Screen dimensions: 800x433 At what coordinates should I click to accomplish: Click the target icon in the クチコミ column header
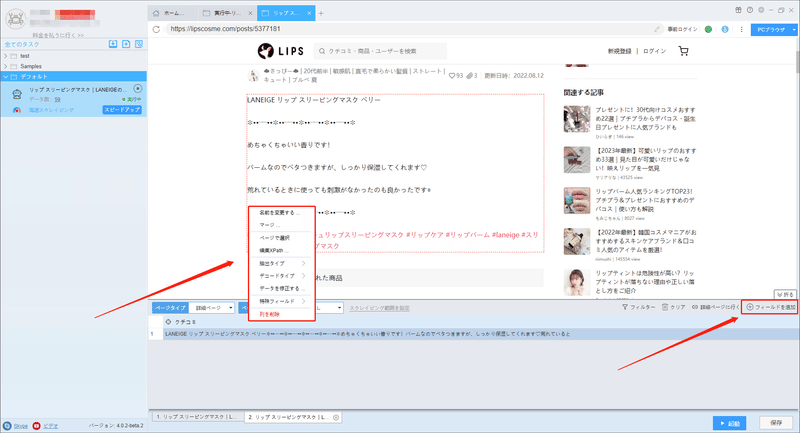[x=168, y=322]
